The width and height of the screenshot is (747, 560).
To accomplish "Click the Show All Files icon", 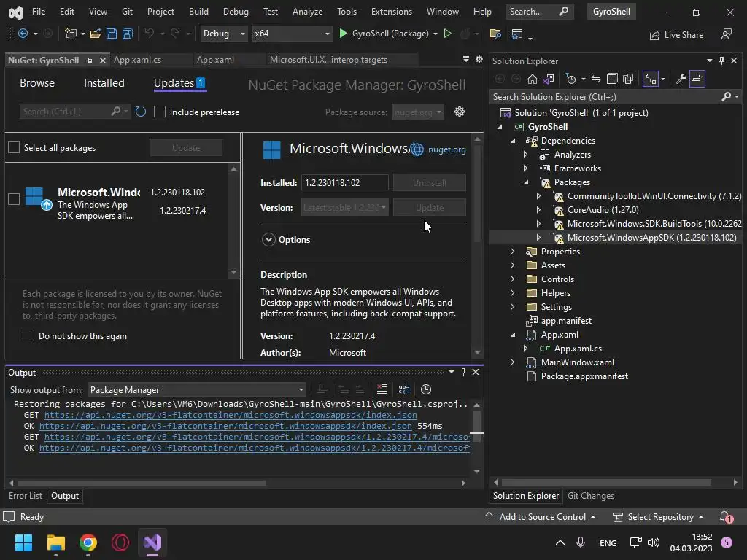I will (628, 79).
